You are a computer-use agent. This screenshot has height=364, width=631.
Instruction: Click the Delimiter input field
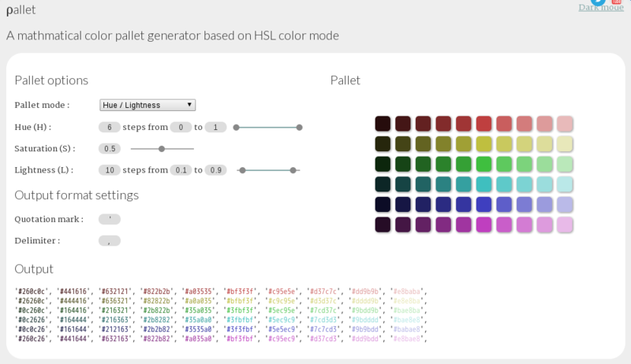pos(110,240)
